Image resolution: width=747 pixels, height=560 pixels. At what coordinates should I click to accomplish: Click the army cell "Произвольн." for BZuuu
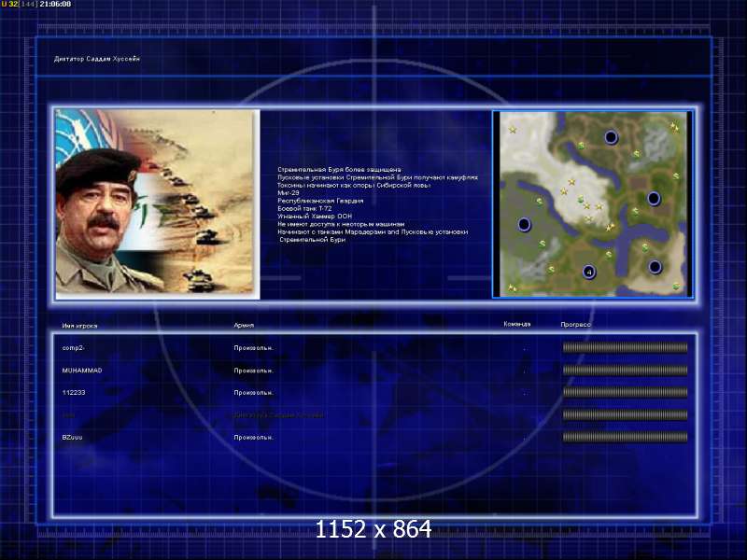pos(253,437)
